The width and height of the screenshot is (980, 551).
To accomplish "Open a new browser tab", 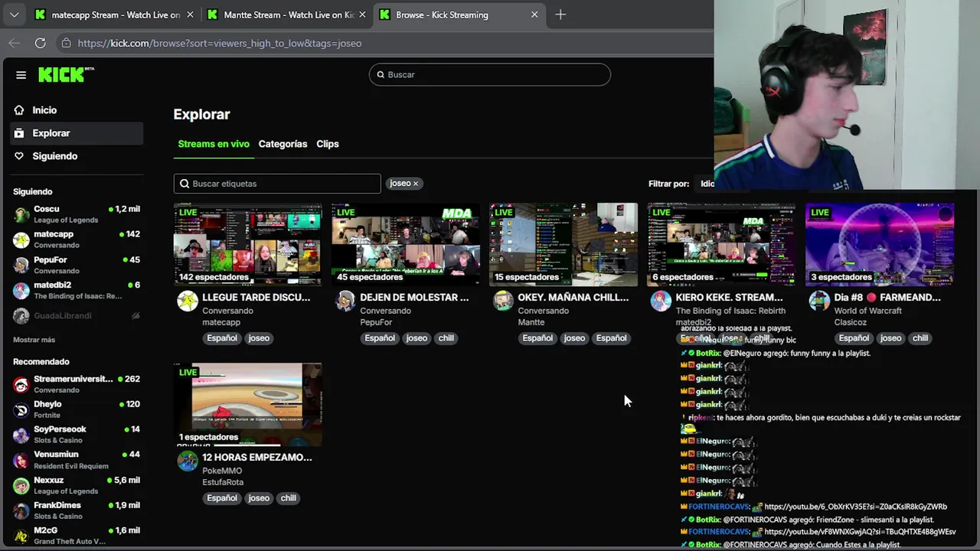I will [560, 15].
